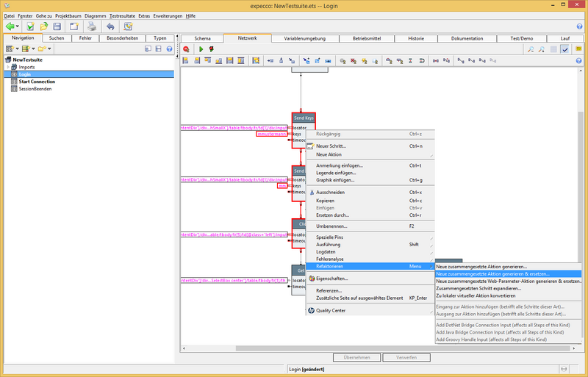The image size is (588, 377).
Task: Click the blue undo arrow icon
Action: tap(111, 26)
